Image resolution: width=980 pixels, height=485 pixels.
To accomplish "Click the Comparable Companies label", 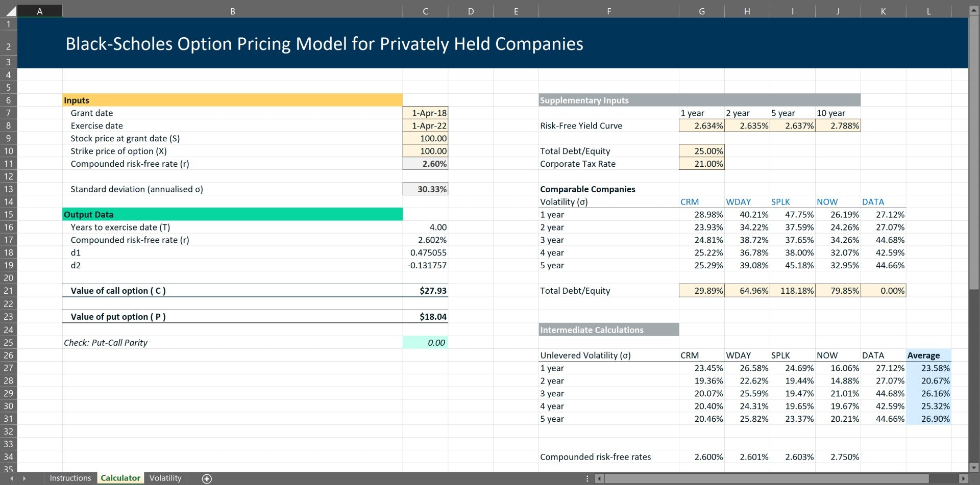I will click(x=587, y=189).
